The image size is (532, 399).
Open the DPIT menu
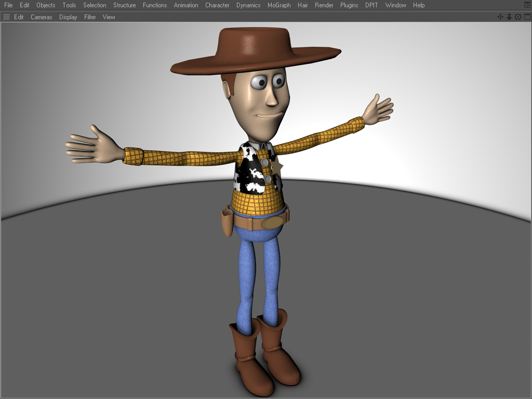click(371, 5)
